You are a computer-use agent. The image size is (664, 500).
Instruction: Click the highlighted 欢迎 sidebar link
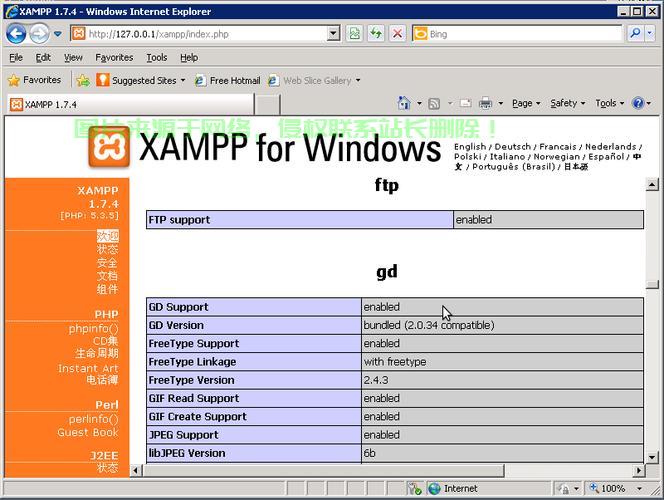click(108, 236)
